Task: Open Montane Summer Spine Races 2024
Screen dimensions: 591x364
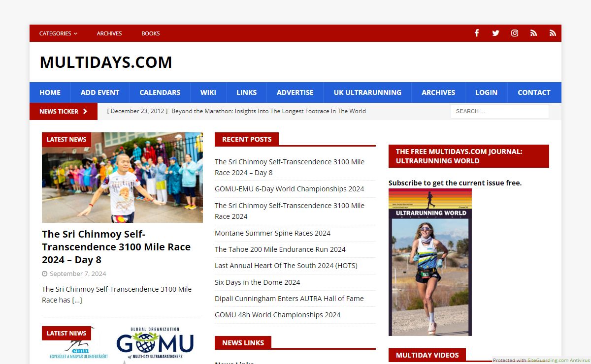Action: [272, 233]
